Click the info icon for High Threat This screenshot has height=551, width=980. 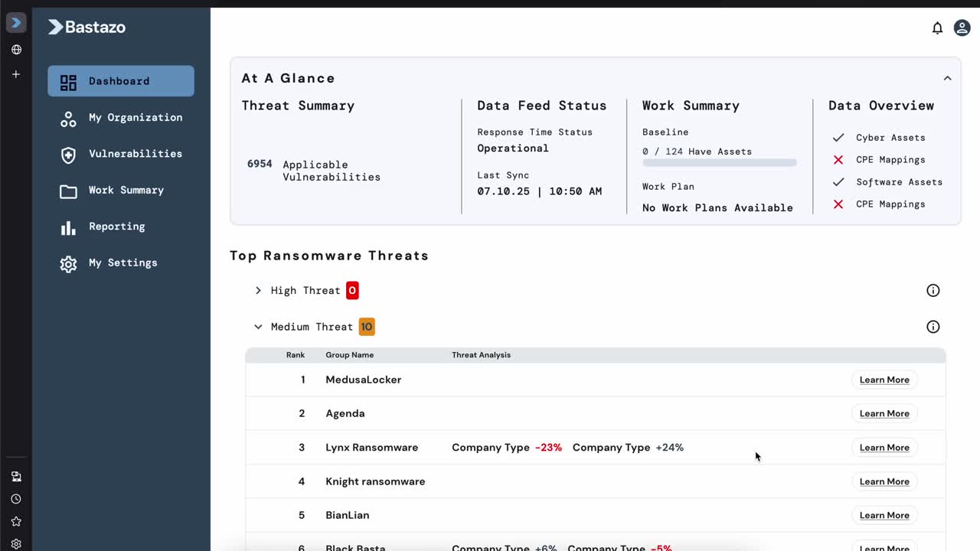point(933,290)
